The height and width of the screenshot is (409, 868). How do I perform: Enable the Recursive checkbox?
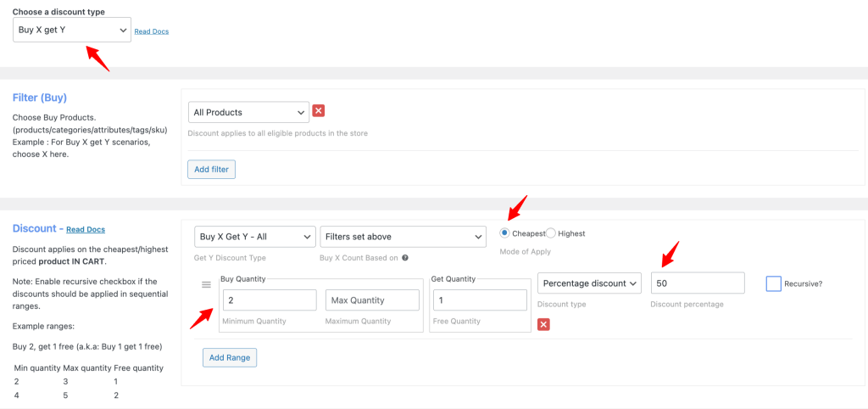pyautogui.click(x=773, y=283)
